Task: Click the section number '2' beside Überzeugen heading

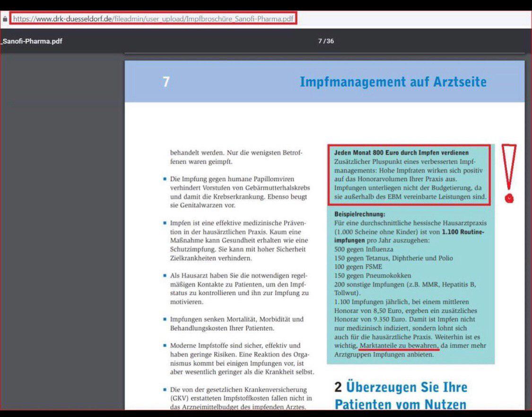Action: 338,387
